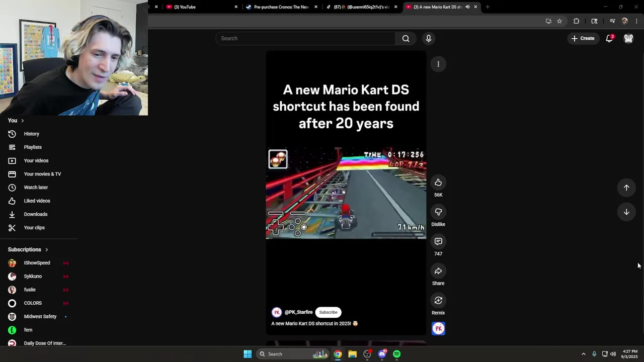Viewport: 644px width, 362px height.
Task: Open a new browser tab
Action: click(x=488, y=7)
